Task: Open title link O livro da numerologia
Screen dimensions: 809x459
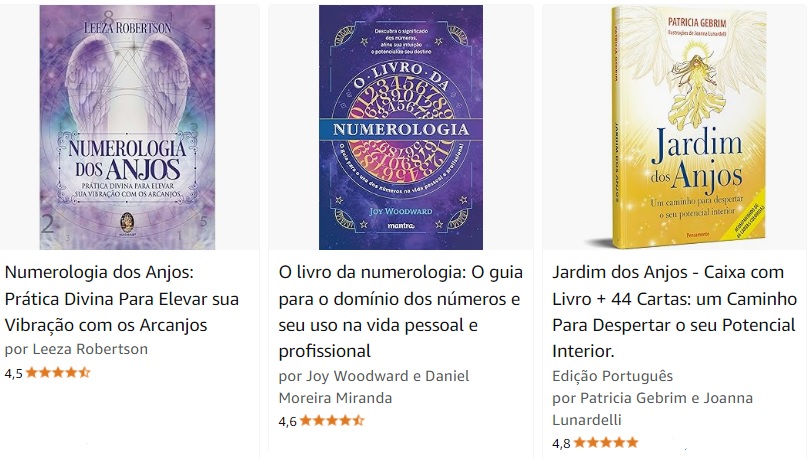Action: pyautogui.click(x=401, y=312)
